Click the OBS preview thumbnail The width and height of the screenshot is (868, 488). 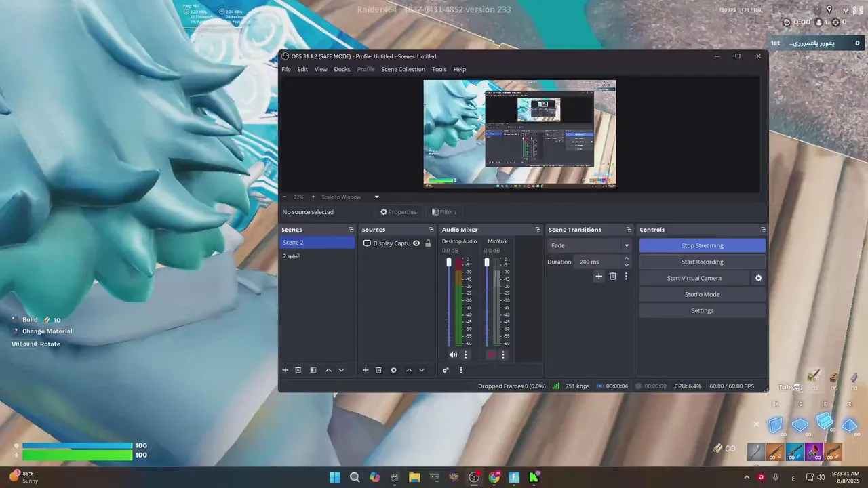[x=519, y=134]
